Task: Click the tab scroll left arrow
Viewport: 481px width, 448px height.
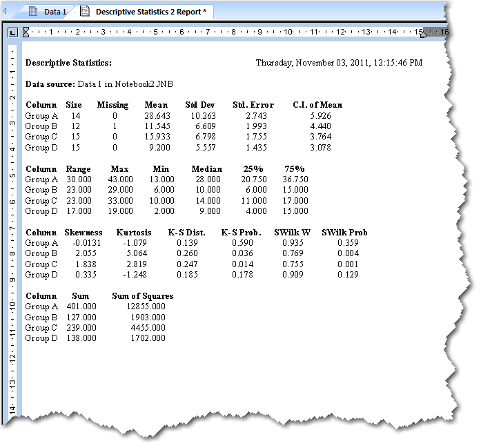Action: tap(6, 11)
